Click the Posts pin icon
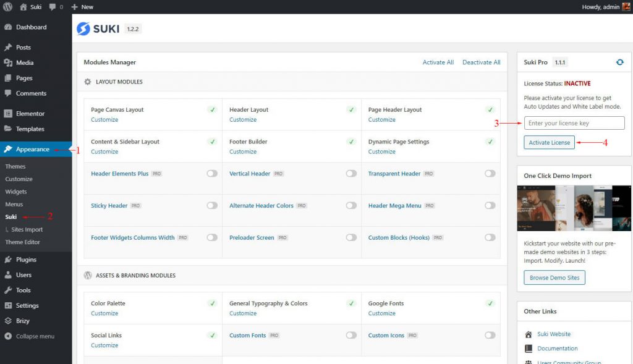 (7, 47)
